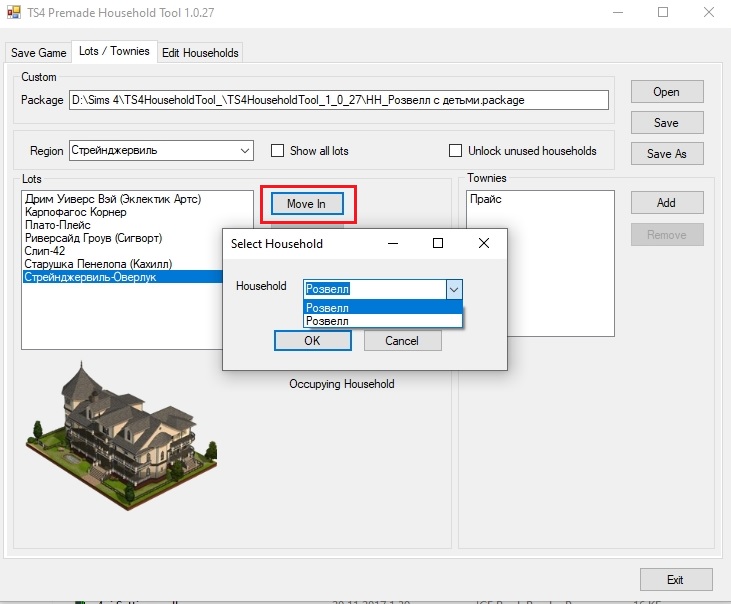The width and height of the screenshot is (731, 604).
Task: Toggle Unlock unused households checkbox
Action: [456, 151]
